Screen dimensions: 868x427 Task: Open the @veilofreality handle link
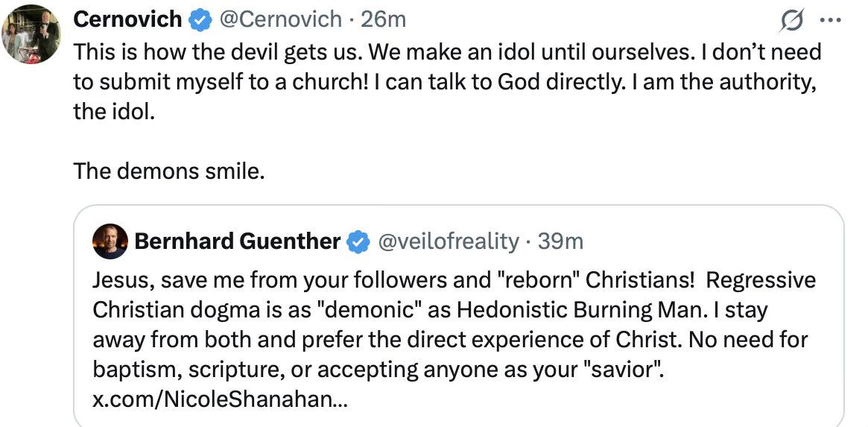coord(449,241)
